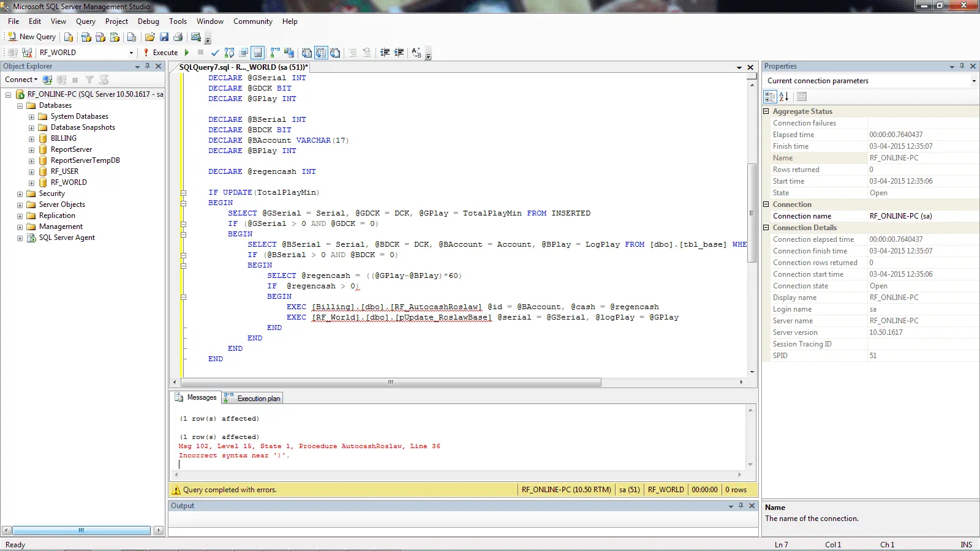
Task: Switch to the Execution plan tab
Action: [252, 399]
